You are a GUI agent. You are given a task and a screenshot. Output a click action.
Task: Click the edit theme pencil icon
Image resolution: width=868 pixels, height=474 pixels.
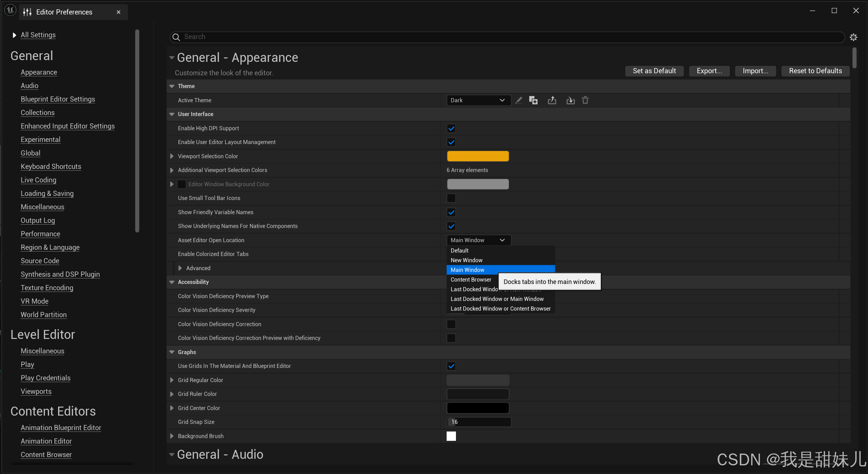(x=519, y=101)
